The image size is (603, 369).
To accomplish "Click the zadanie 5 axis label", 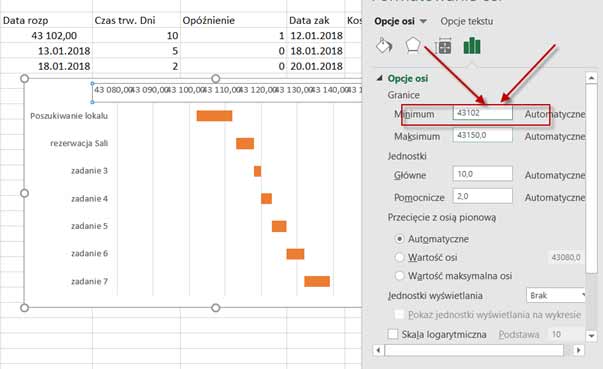I will (x=89, y=226).
